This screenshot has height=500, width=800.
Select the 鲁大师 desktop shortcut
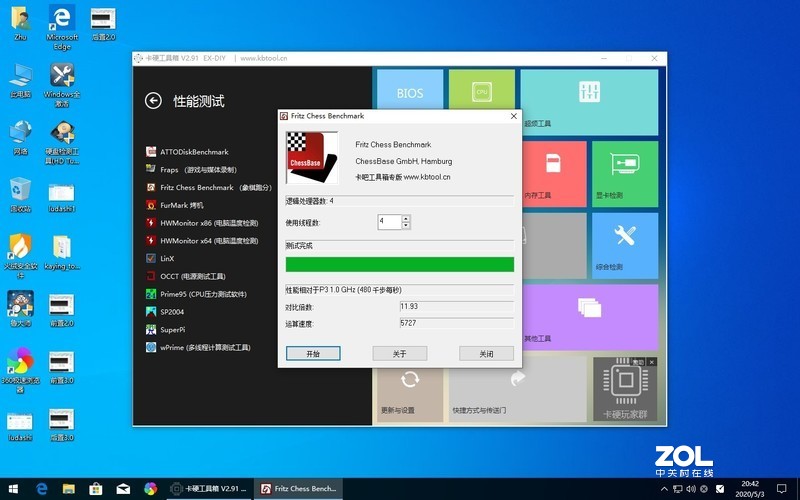pos(20,309)
